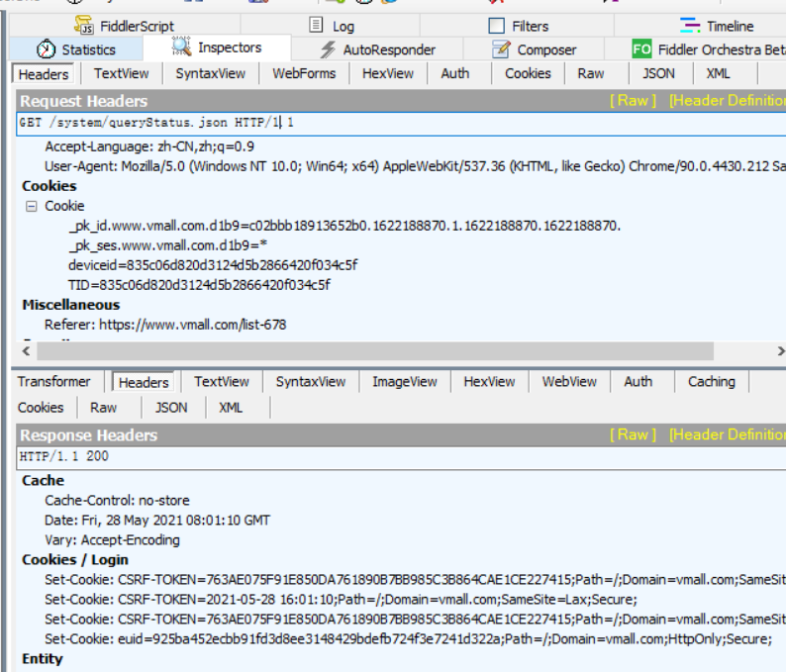Click Header Definitions link in Response Headers
This screenshot has width=786, height=672.
(x=727, y=434)
